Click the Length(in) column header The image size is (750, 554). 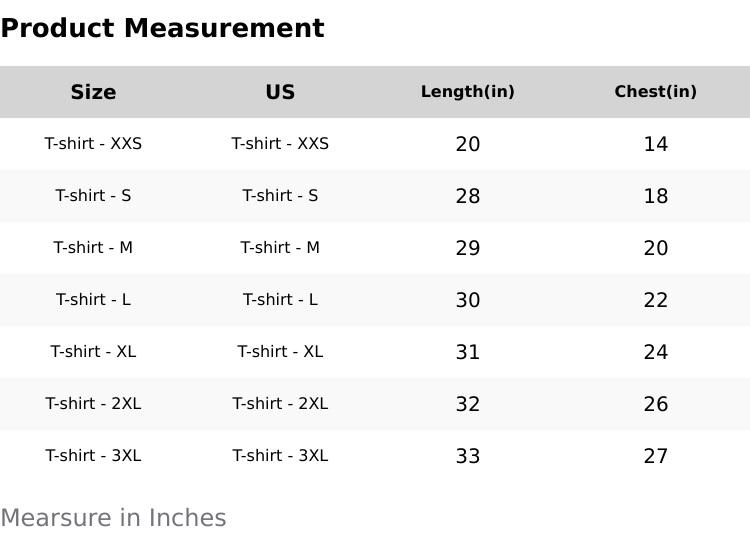tap(467, 92)
